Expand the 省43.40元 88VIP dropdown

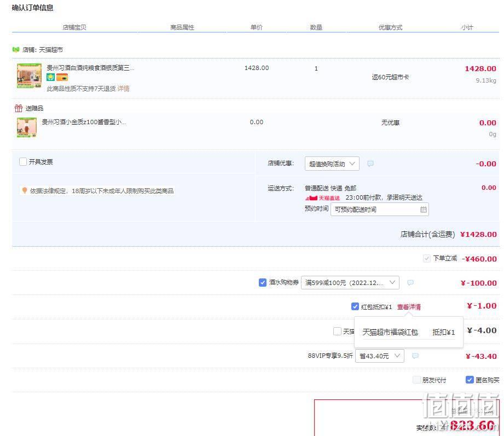pos(380,356)
